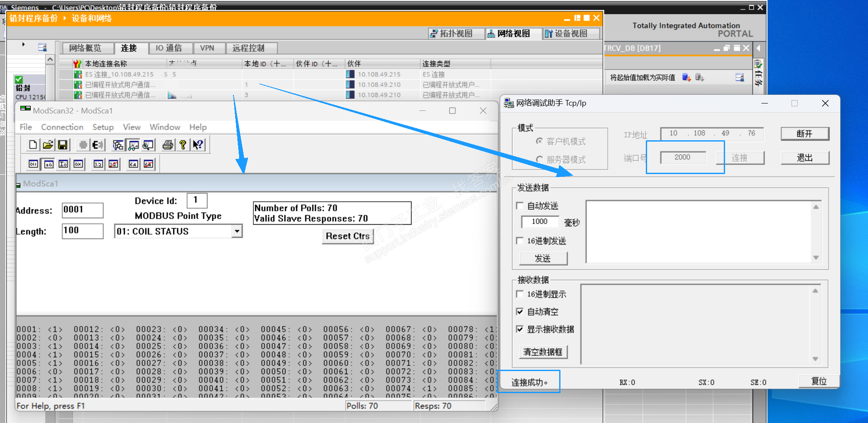Enable the 自动发送 checkbox
This screenshot has height=423, width=868.
[x=520, y=206]
